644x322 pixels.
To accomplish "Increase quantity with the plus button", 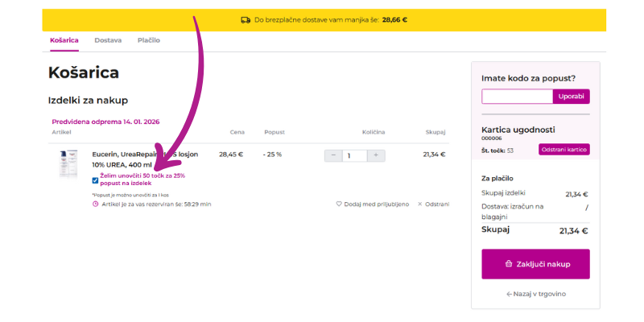I will (376, 155).
